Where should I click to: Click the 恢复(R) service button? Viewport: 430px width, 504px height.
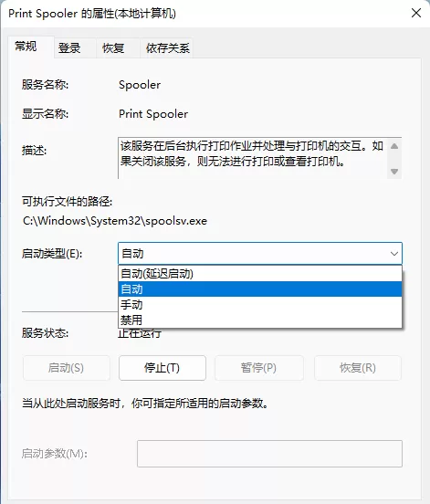358,368
